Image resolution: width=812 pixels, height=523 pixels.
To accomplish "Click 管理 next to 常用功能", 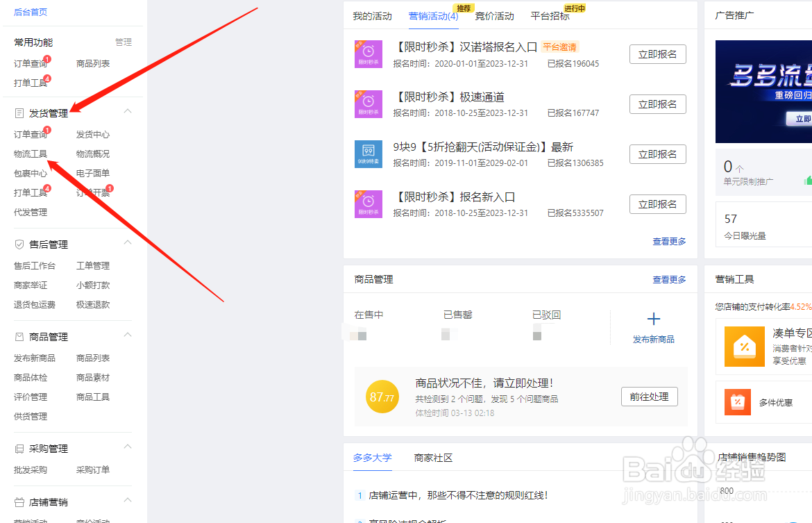I will (124, 42).
